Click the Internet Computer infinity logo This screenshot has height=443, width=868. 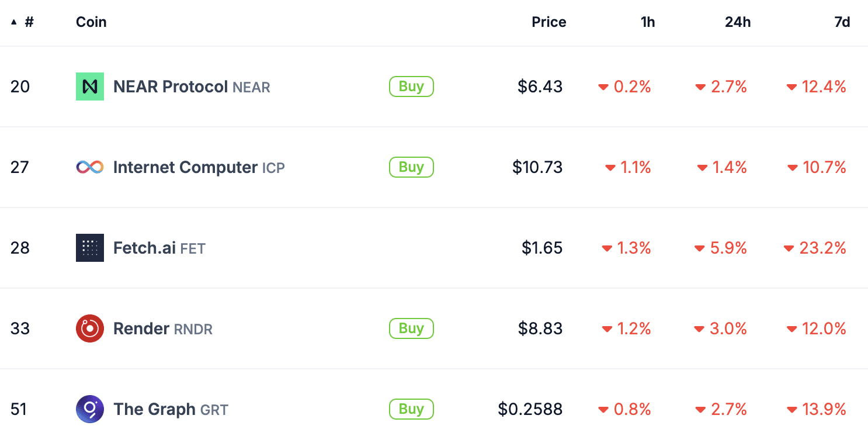[90, 167]
